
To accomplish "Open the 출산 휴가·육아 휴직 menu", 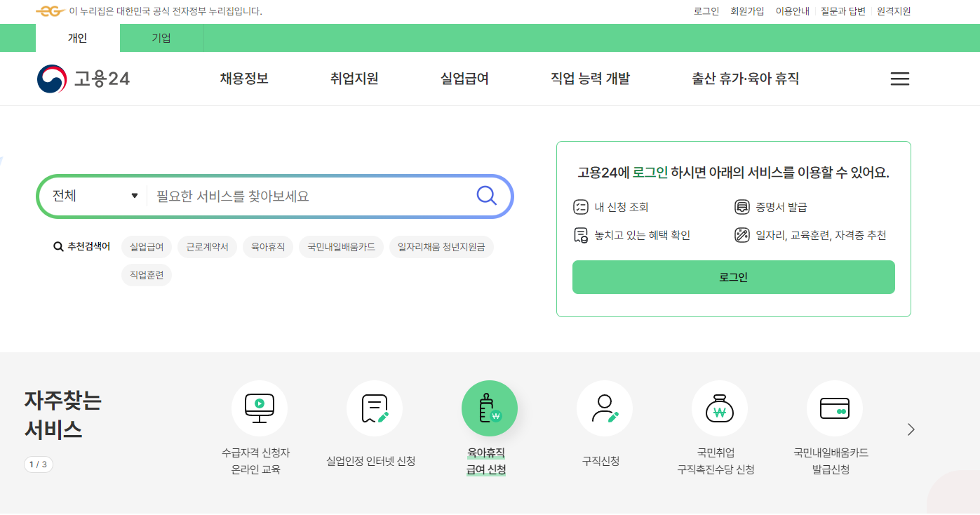I will click(x=745, y=79).
